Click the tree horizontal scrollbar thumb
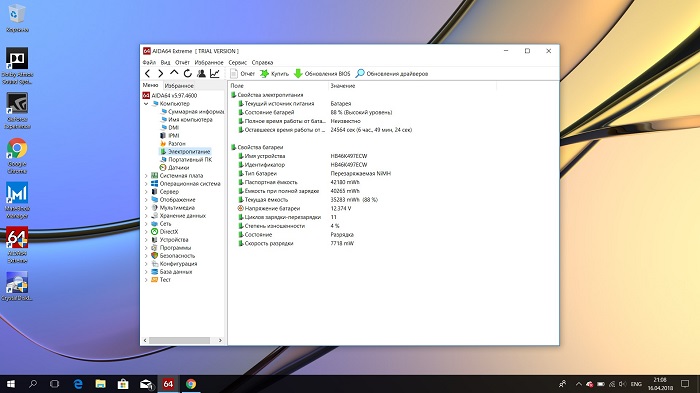700x393 pixels. [x=179, y=341]
